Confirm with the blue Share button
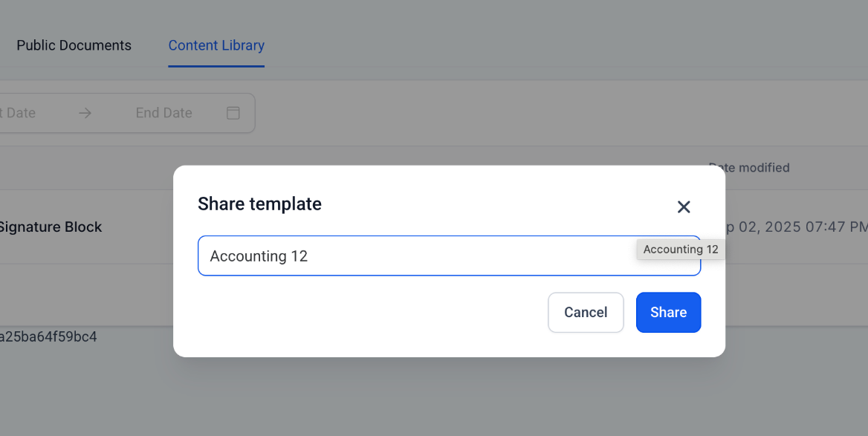Screen dimensions: 868x436 coord(668,312)
